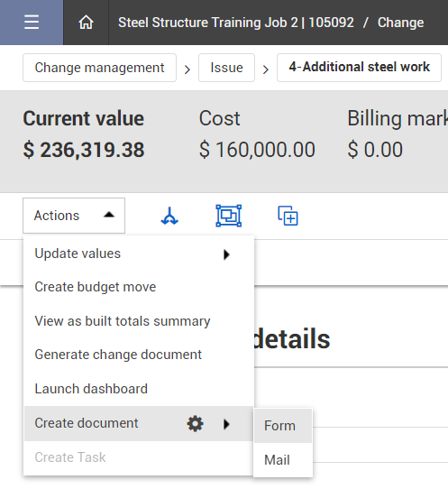The width and height of the screenshot is (448, 489).
Task: Open Create document gear settings
Action: [195, 423]
